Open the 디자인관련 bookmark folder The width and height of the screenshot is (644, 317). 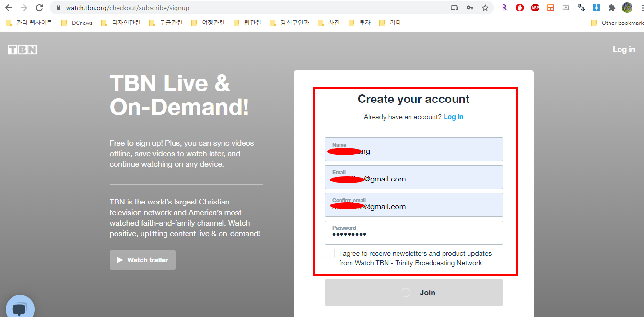tap(121, 23)
